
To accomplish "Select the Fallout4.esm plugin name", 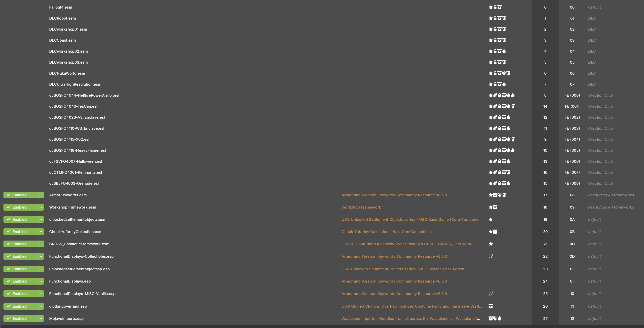I will coord(61,7).
